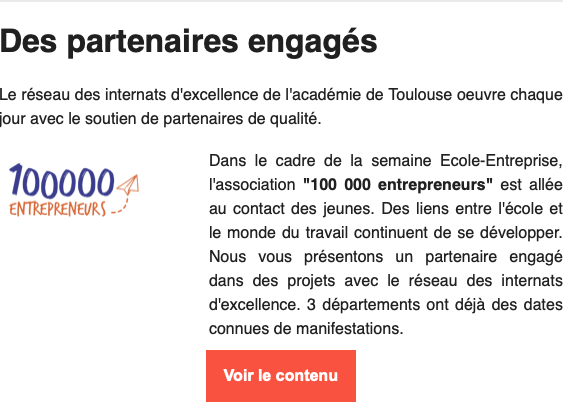The width and height of the screenshot is (564, 409).
Task: Click the paper plane icon in the logo
Action: [128, 184]
